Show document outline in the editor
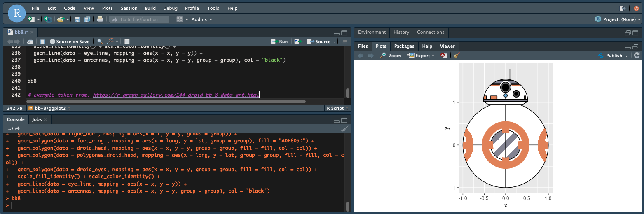Image resolution: width=644 pixels, height=214 pixels. coord(344,42)
